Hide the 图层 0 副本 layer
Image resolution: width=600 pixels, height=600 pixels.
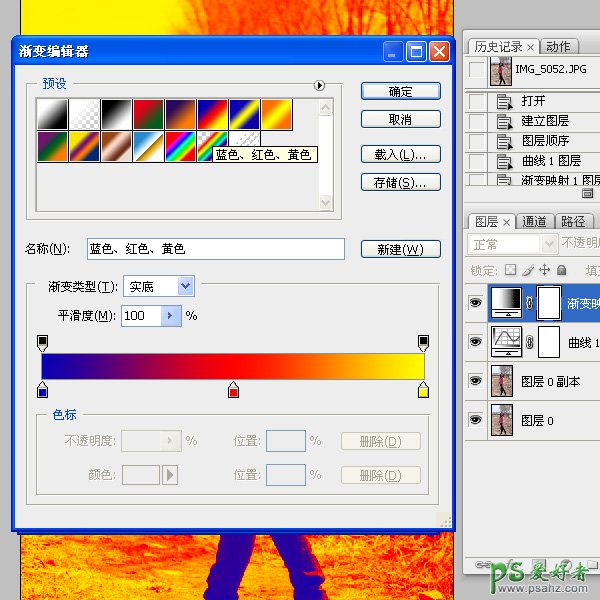(475, 381)
